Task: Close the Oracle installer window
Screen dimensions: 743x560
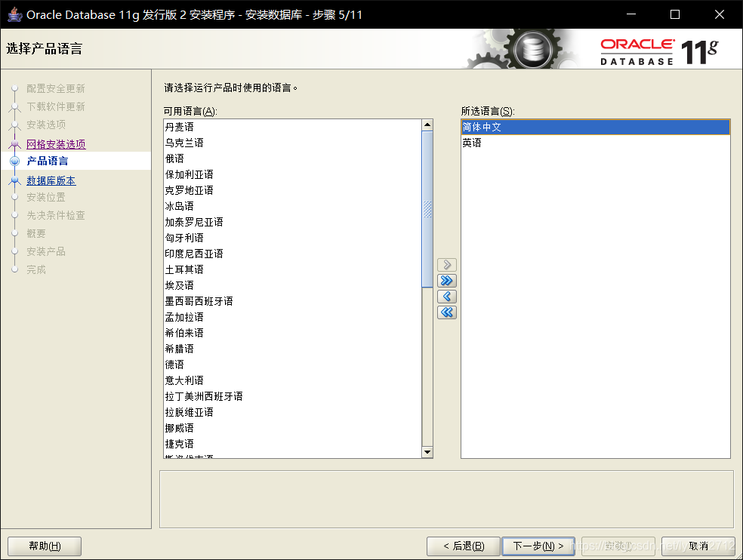Action: pos(720,14)
